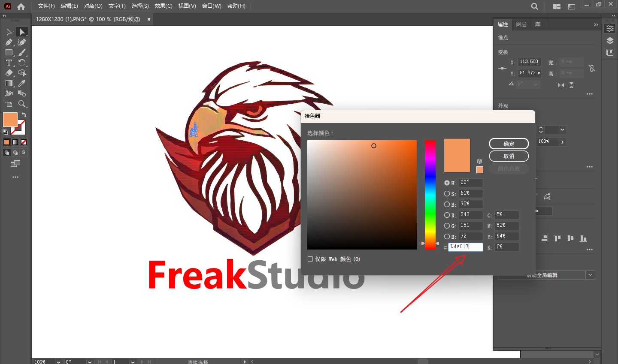Click the fill color swatch in toolbar
Image resolution: width=618 pixels, height=364 pixels.
tap(10, 120)
